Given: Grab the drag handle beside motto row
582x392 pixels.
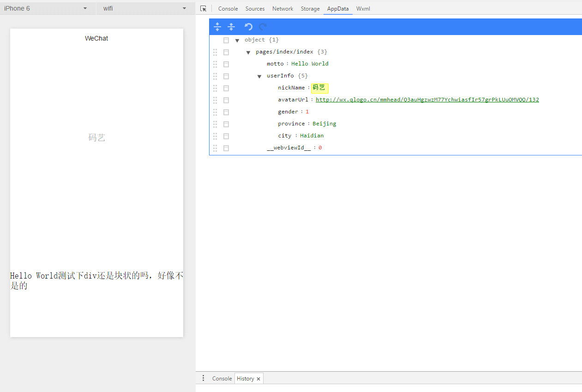Looking at the screenshot, I should (x=215, y=64).
